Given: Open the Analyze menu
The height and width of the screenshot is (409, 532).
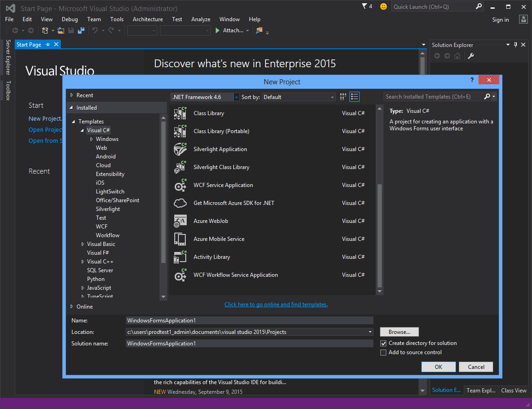Looking at the screenshot, I should coord(201,19).
